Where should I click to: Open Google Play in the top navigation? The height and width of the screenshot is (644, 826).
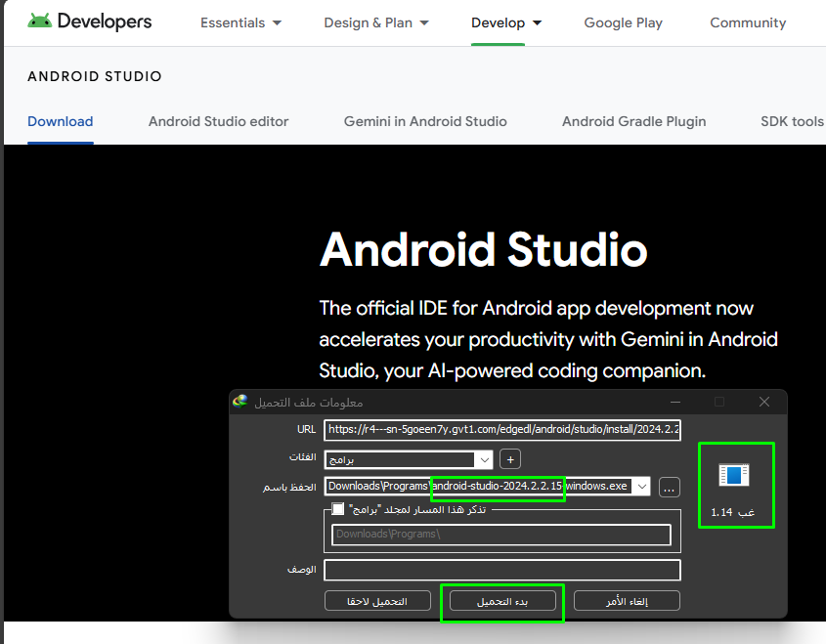(623, 22)
